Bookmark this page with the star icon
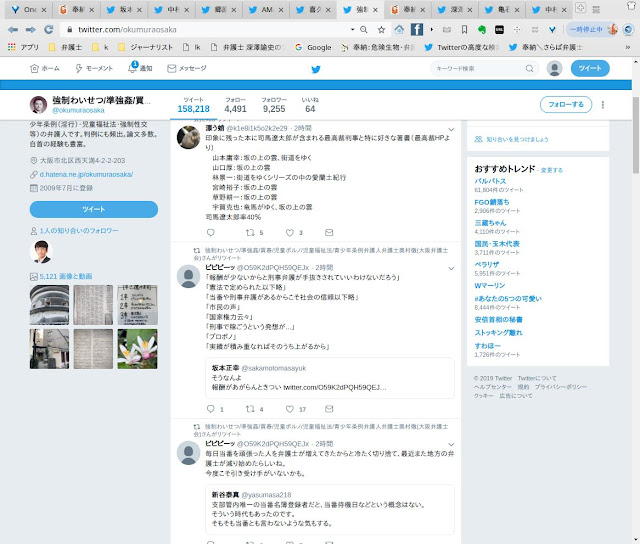The width and height of the screenshot is (640, 544). coord(381,29)
